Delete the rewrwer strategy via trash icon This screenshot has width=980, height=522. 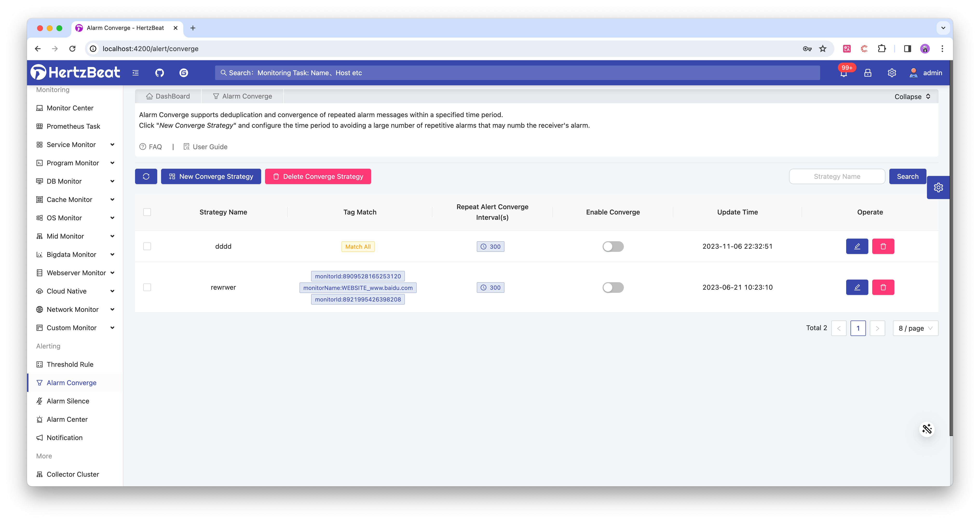click(883, 288)
